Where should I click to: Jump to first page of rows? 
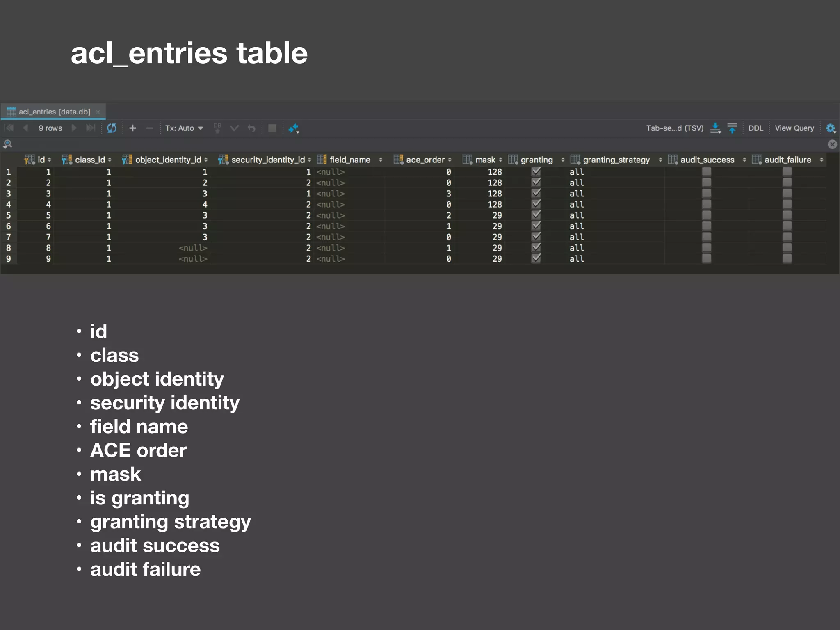[x=9, y=128]
